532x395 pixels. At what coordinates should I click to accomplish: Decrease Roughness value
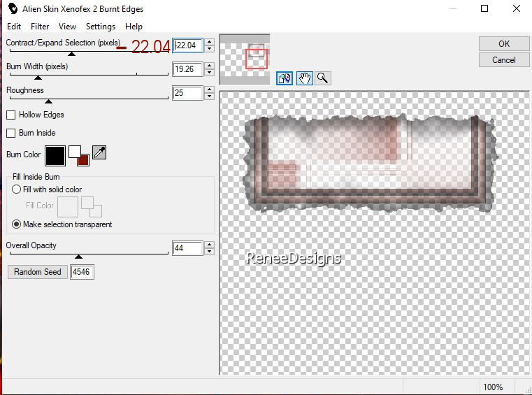[x=209, y=96]
